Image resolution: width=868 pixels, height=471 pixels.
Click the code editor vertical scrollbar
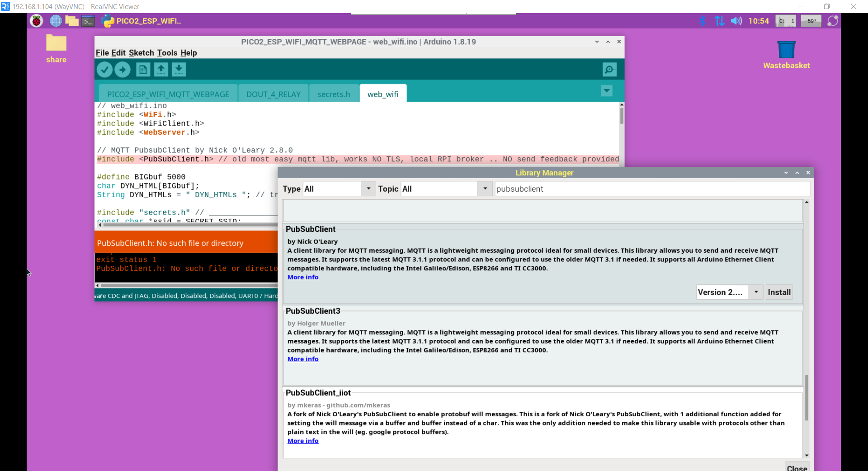(622, 115)
